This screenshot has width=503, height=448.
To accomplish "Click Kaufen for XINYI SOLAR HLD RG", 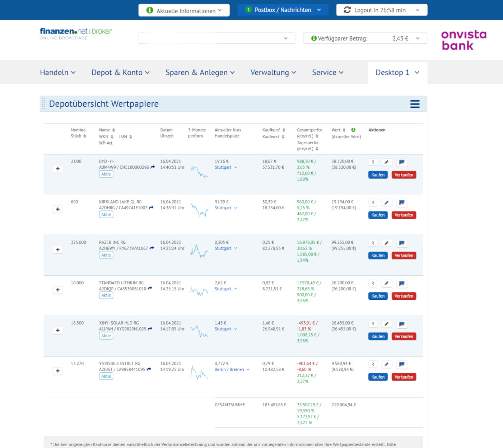I will click(378, 336).
